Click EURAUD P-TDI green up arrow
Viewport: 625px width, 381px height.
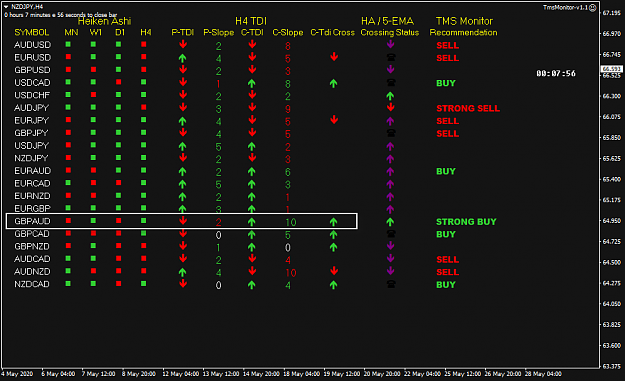click(183, 171)
